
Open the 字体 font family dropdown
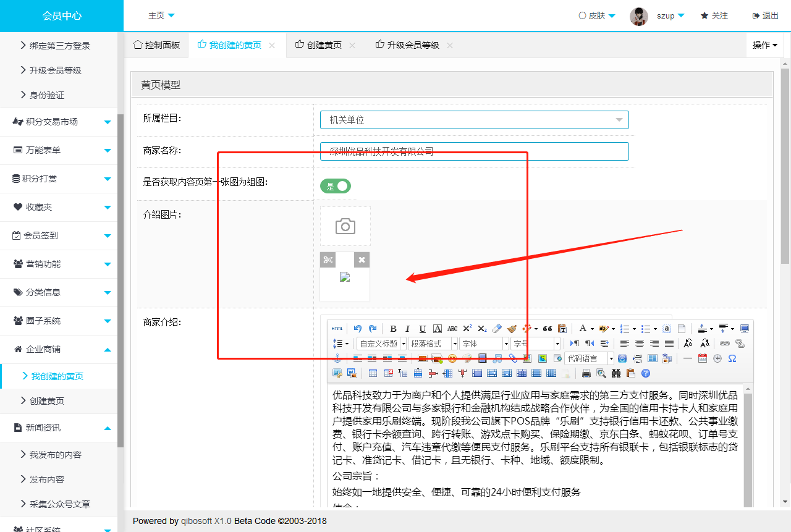[484, 344]
